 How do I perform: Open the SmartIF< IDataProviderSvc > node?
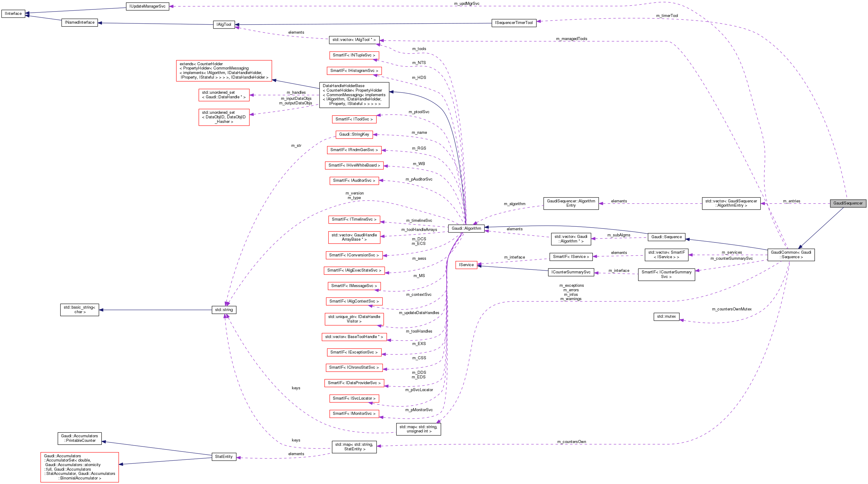click(354, 383)
